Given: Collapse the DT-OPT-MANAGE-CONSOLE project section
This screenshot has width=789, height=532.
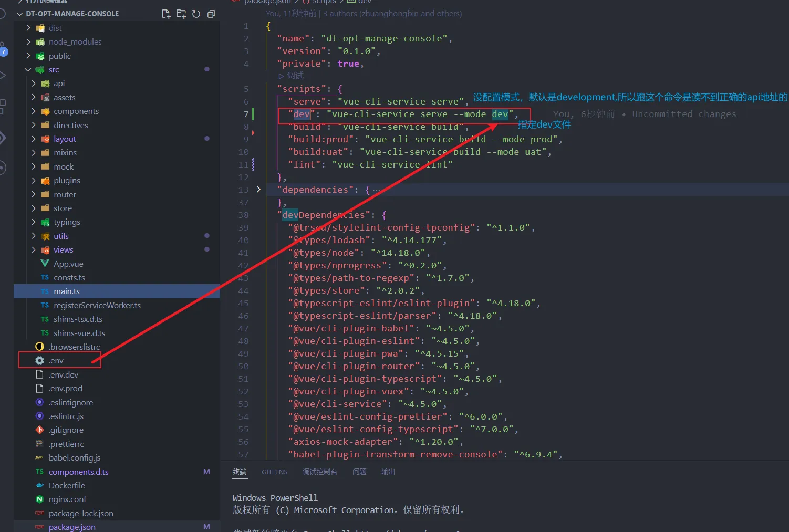Looking at the screenshot, I should 20,14.
